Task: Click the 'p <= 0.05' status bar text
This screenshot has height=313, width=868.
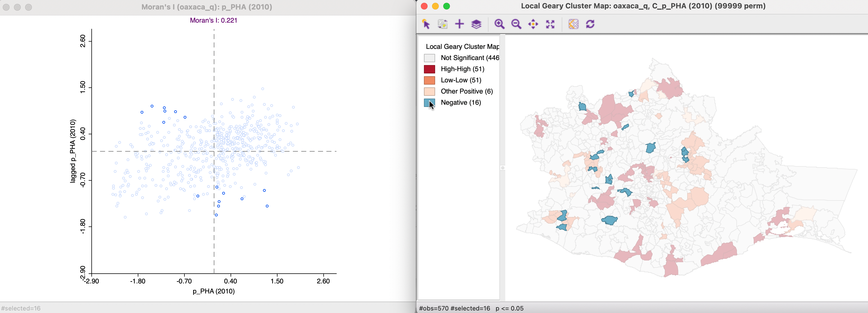Action: pos(509,308)
